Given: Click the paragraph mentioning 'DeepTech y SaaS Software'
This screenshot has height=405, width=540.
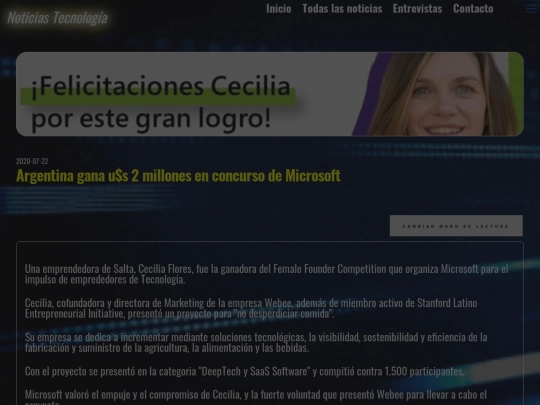Looking at the screenshot, I should point(245,371).
